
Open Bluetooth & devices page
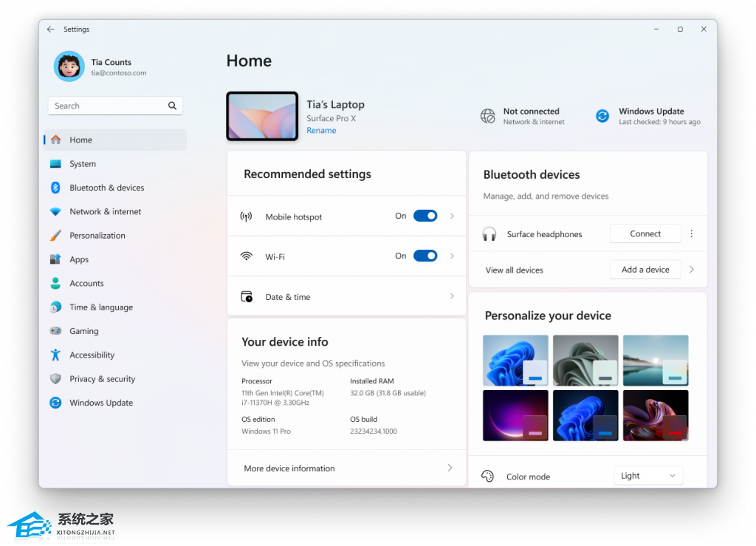[115, 188]
